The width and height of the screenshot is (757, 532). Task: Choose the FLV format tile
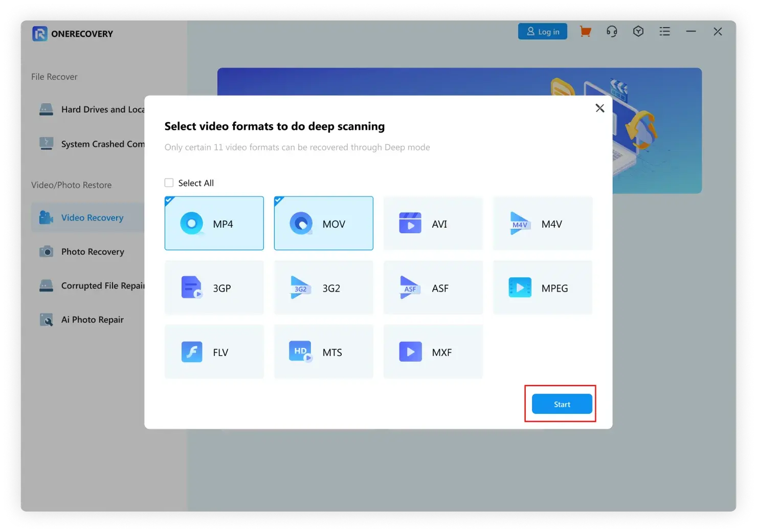pos(214,352)
